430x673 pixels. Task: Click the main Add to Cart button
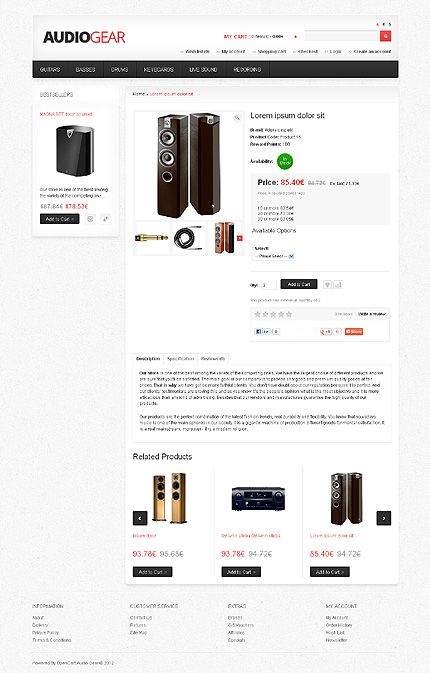pyautogui.click(x=299, y=284)
